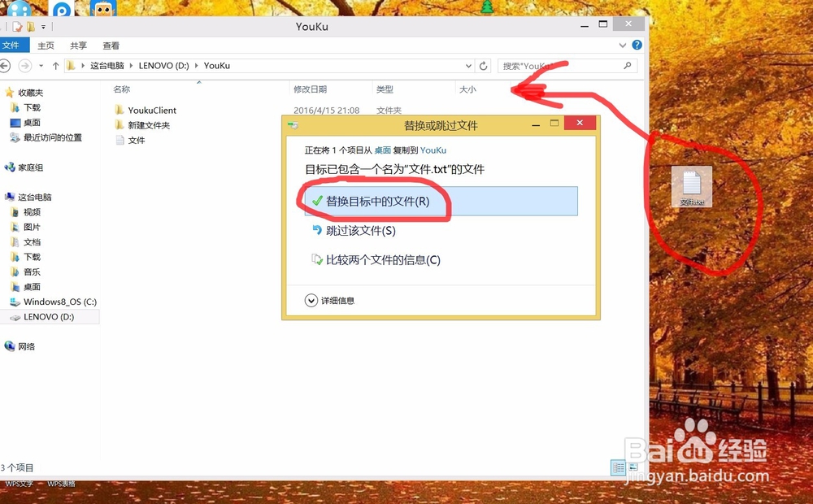Open the 主页 ribbon tab

tap(46, 46)
